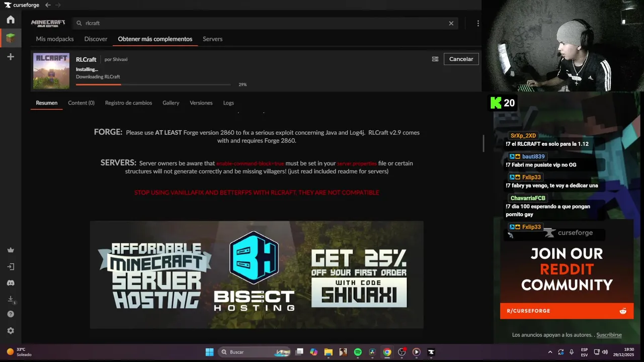The height and width of the screenshot is (362, 644).
Task: Click the install options icon beside Cancelar
Action: [435, 59]
